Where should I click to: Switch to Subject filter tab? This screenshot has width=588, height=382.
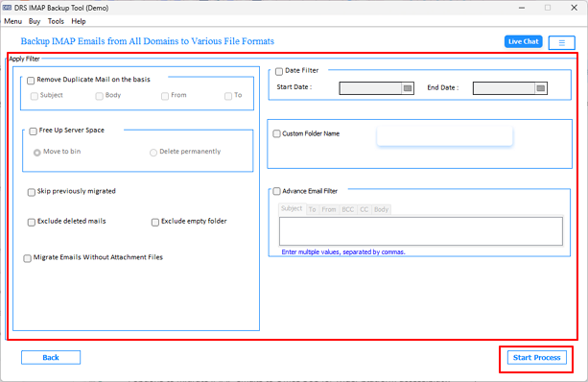[x=292, y=208]
